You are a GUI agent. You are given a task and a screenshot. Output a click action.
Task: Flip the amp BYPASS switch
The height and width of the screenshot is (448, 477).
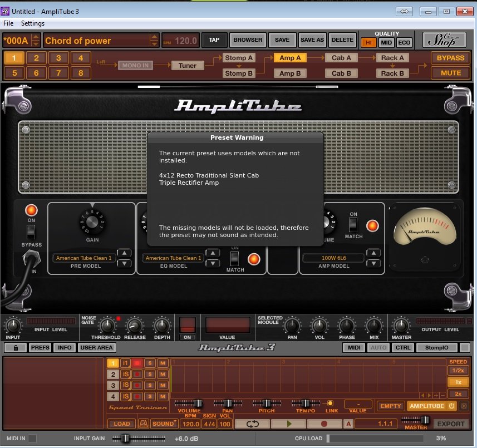31,231
